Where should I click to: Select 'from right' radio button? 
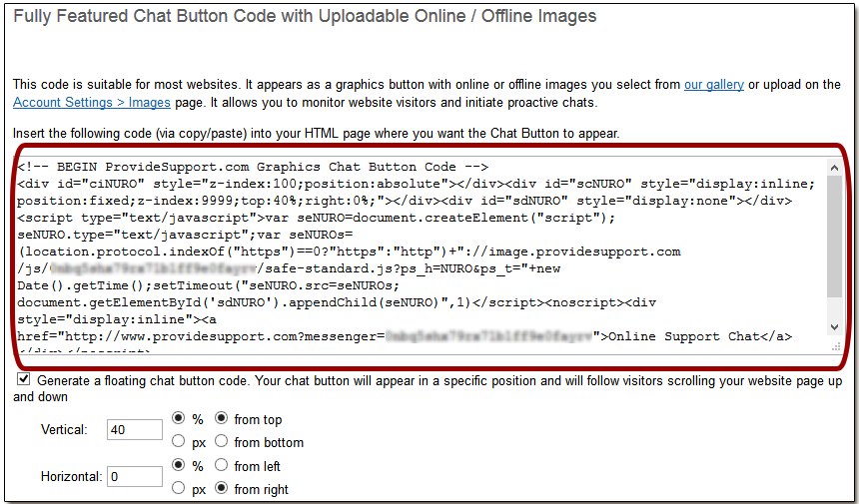[222, 488]
